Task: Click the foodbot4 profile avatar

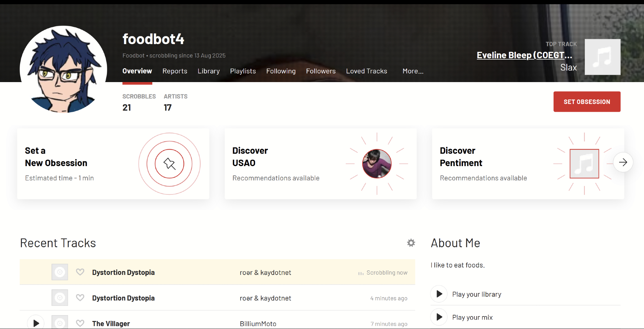Action: coord(63,69)
